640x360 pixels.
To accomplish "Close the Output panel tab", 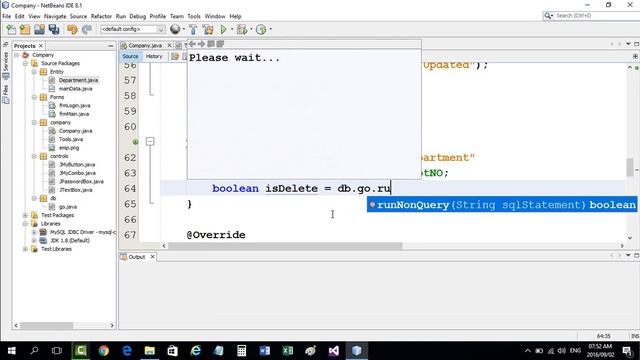I will click(x=152, y=257).
